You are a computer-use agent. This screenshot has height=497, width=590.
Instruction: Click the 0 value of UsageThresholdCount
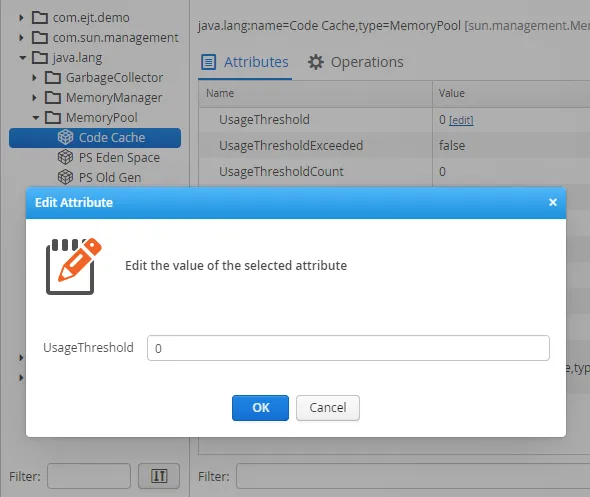pyautogui.click(x=442, y=172)
